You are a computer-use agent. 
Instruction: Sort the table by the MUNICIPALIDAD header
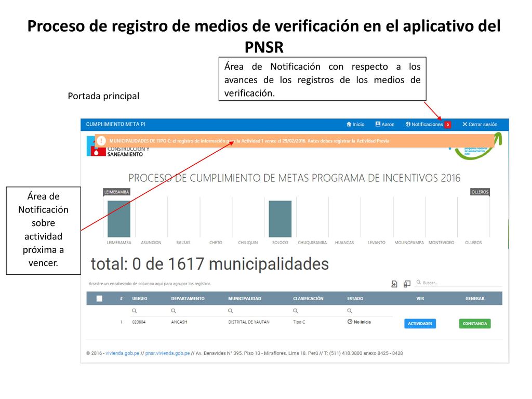245,299
